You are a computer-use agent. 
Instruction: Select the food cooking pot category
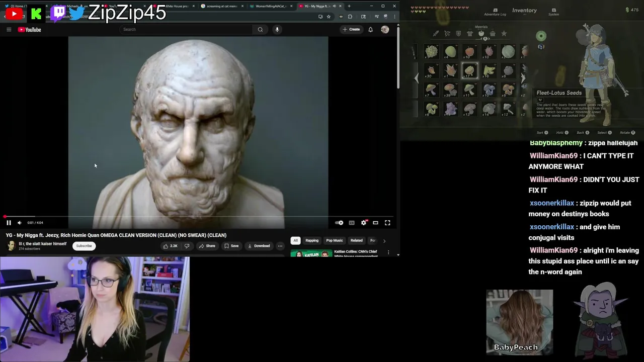(493, 34)
